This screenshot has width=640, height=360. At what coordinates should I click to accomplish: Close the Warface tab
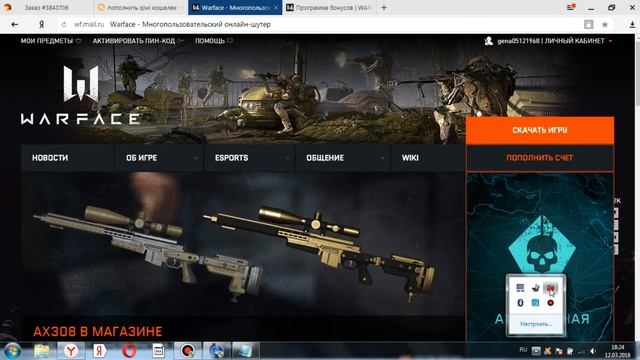(276, 7)
